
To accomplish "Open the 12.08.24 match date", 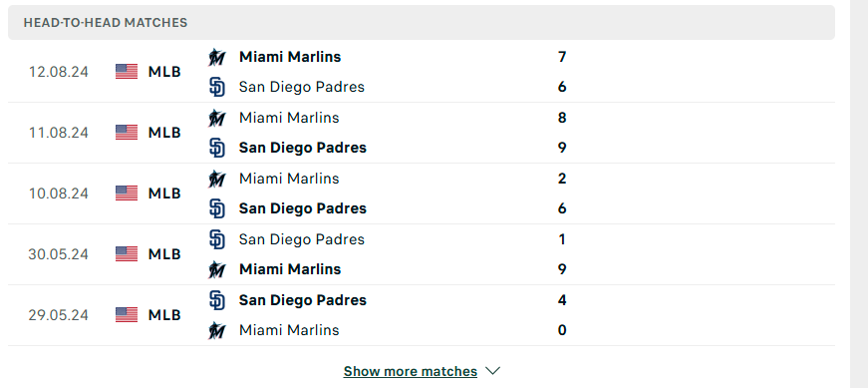I will 58,72.
